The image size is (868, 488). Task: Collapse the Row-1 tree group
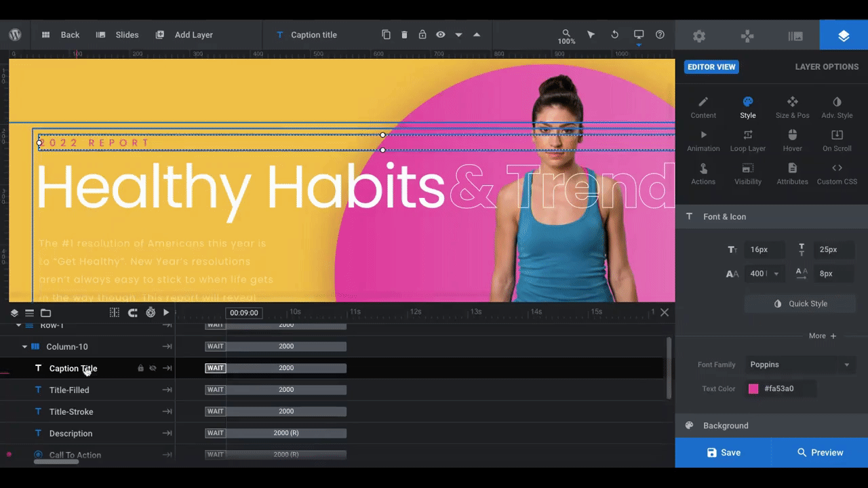[x=19, y=325]
